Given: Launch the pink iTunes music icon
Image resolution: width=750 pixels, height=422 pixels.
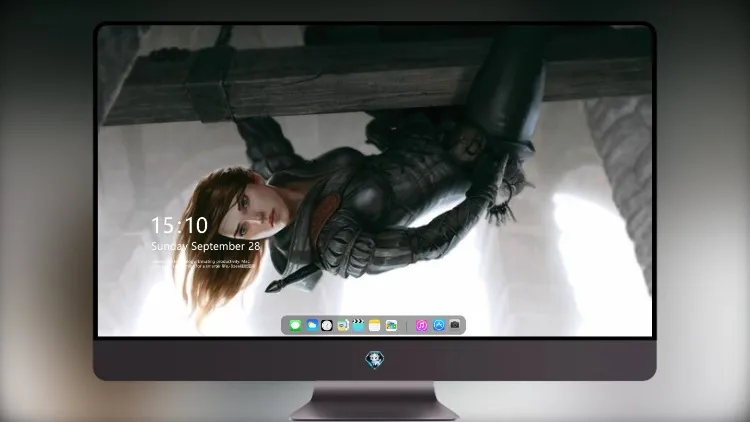Looking at the screenshot, I should 421,325.
